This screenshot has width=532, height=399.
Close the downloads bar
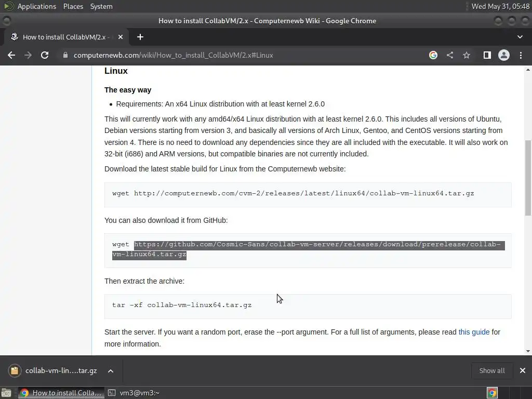(523, 370)
